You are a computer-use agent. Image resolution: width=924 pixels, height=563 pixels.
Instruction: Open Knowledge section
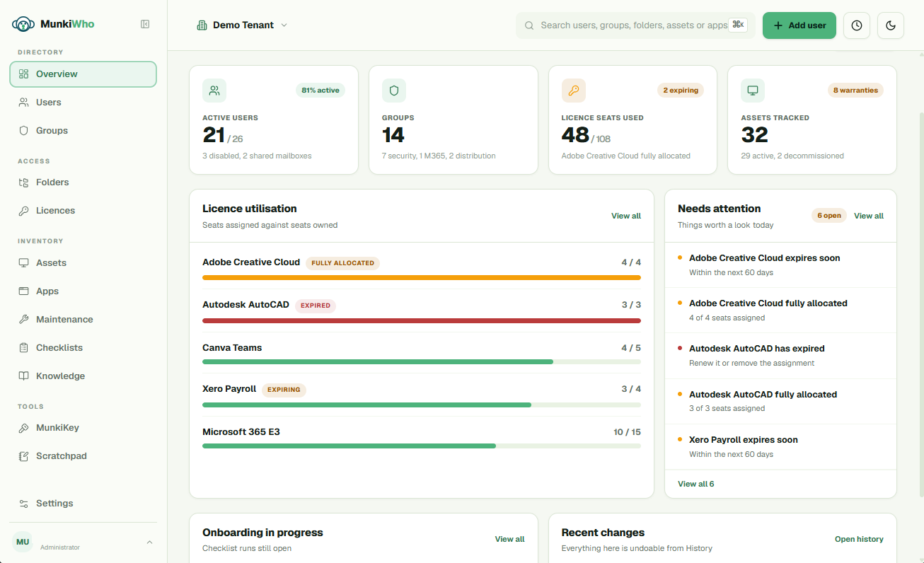tap(83, 376)
